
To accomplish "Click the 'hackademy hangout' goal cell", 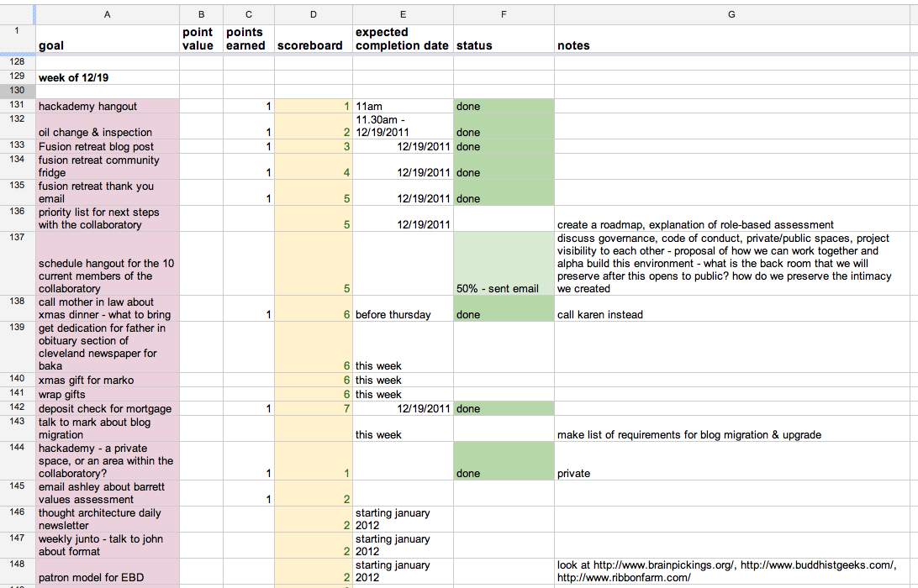I will (107, 107).
